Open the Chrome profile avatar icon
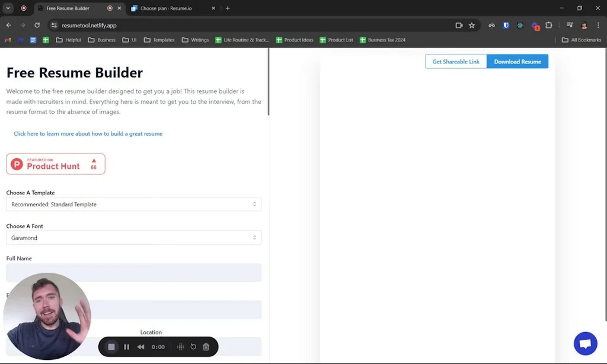 pyautogui.click(x=583, y=25)
